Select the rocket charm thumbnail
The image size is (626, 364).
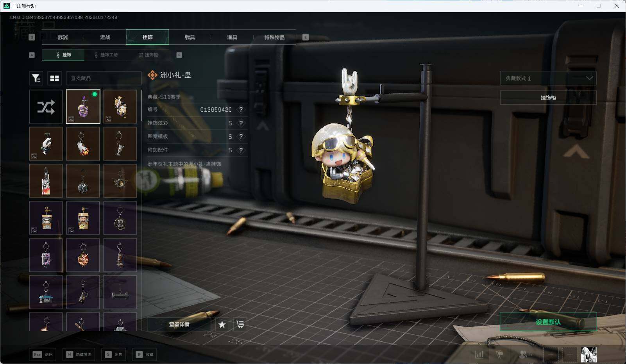pyautogui.click(x=83, y=144)
